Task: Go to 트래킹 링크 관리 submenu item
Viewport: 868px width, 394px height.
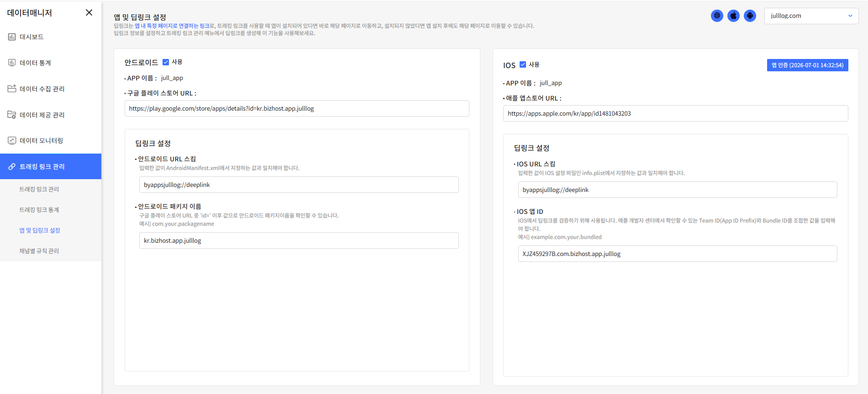Action: pos(39,189)
